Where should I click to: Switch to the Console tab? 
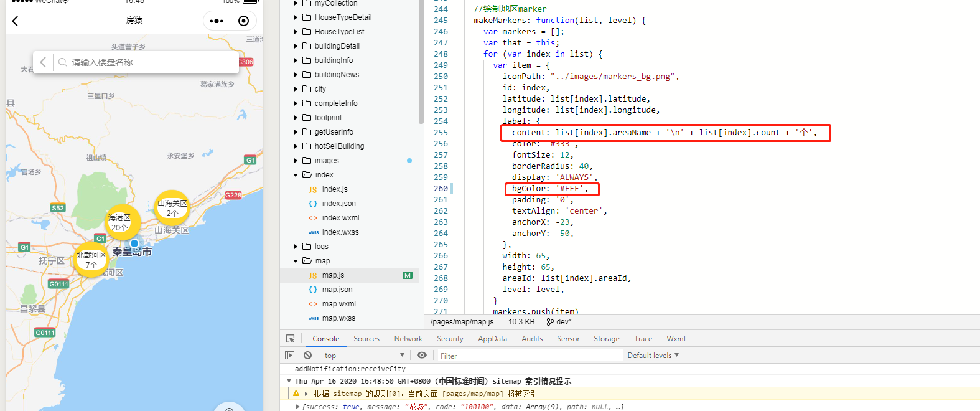[326, 339]
